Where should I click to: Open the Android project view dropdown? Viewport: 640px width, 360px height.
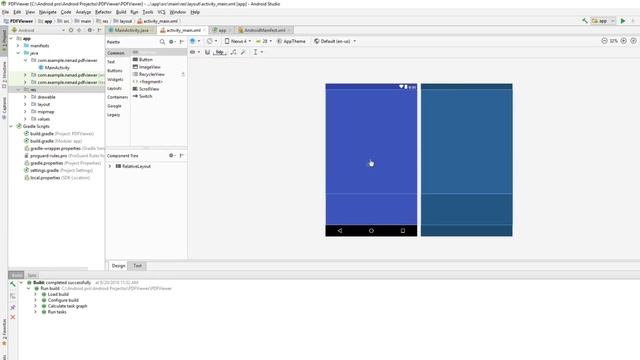38,30
